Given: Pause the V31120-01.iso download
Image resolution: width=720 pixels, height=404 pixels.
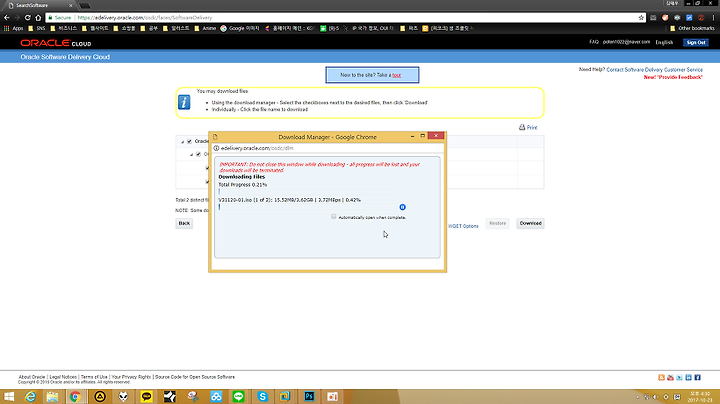Looking at the screenshot, I should click(402, 207).
